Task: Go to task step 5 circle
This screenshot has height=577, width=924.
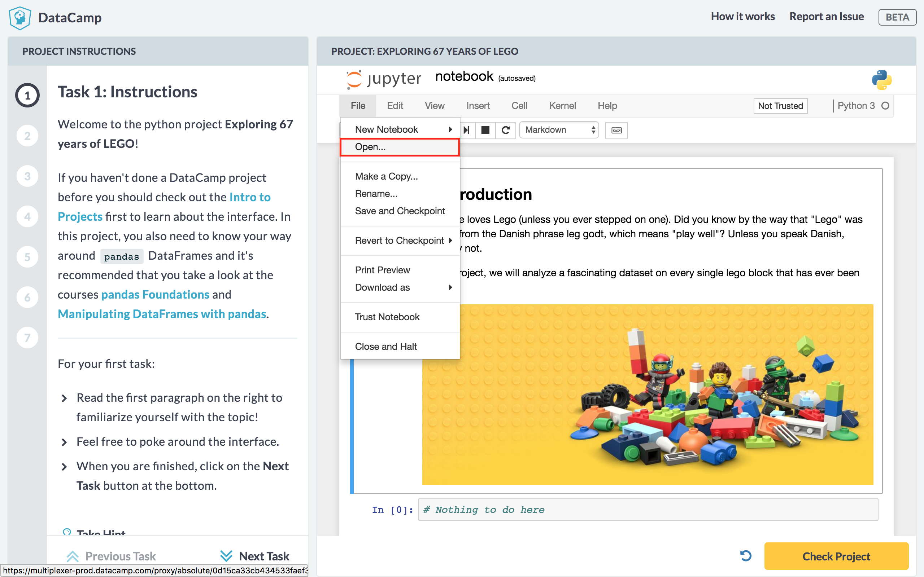Action: tap(27, 257)
